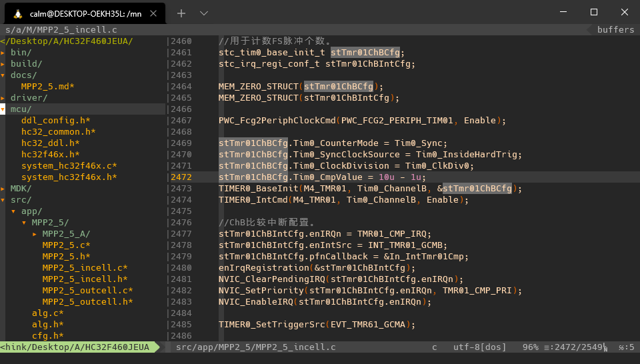Open MPP2_5.md under docs

(x=48, y=87)
